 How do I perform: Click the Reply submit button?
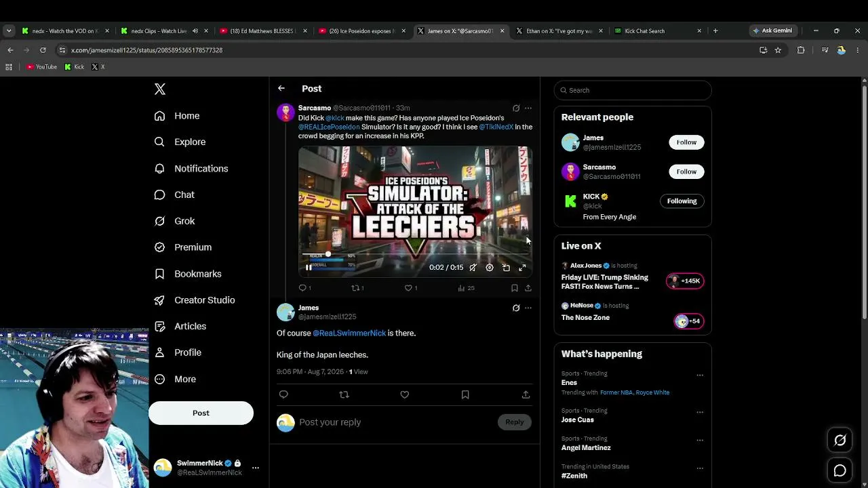coord(515,422)
